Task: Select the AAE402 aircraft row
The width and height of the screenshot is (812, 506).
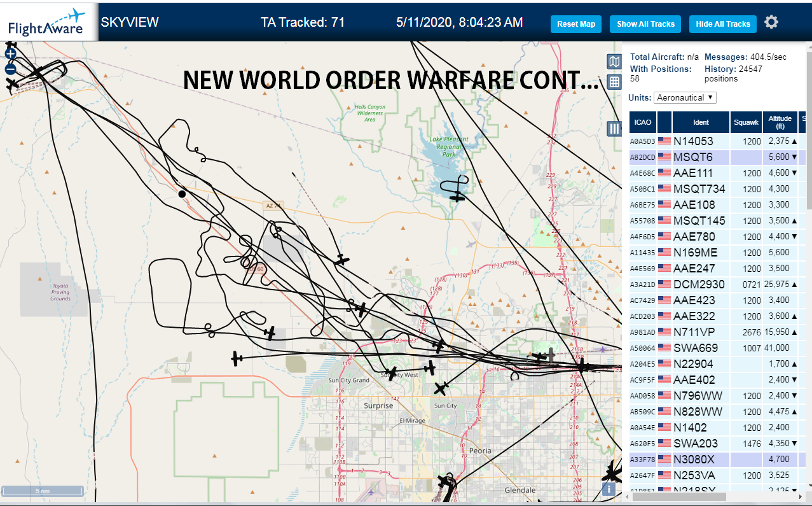Action: (717, 380)
